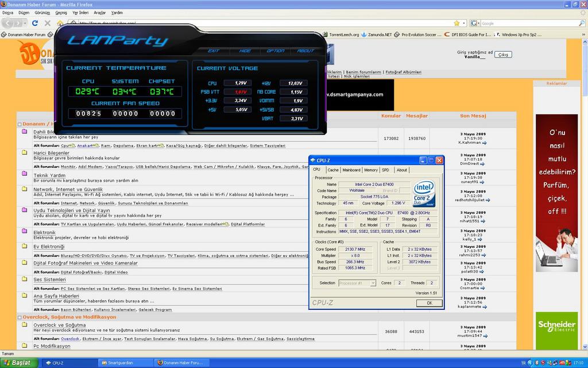Open Araçlar menu in Firefox

[99, 13]
